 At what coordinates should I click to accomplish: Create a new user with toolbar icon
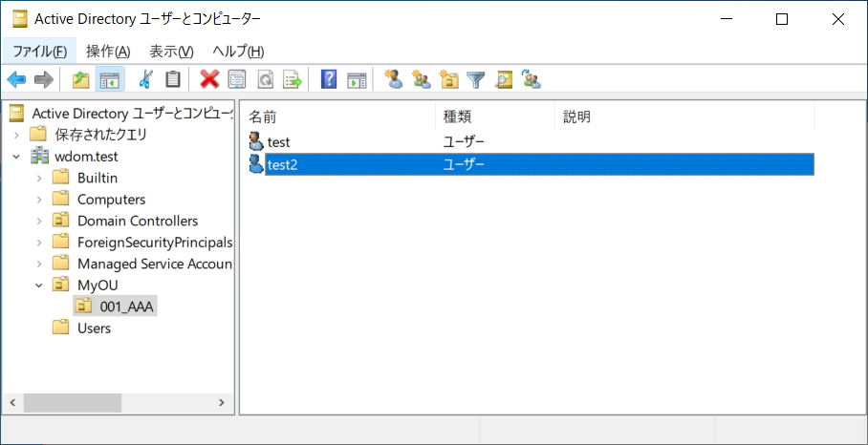[x=394, y=79]
